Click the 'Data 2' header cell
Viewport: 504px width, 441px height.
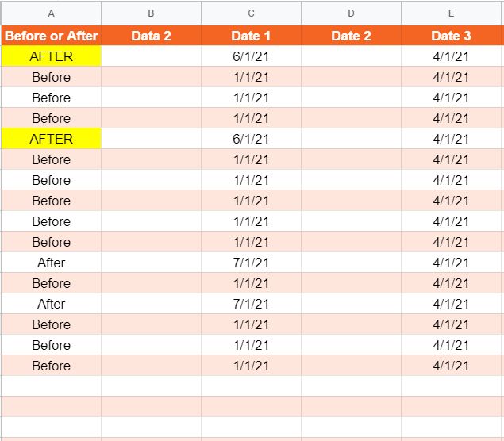151,36
